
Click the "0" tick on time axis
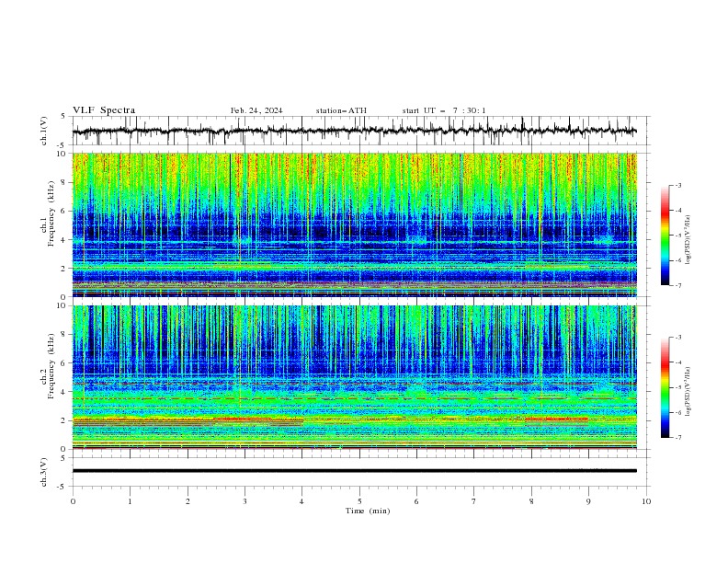click(73, 501)
